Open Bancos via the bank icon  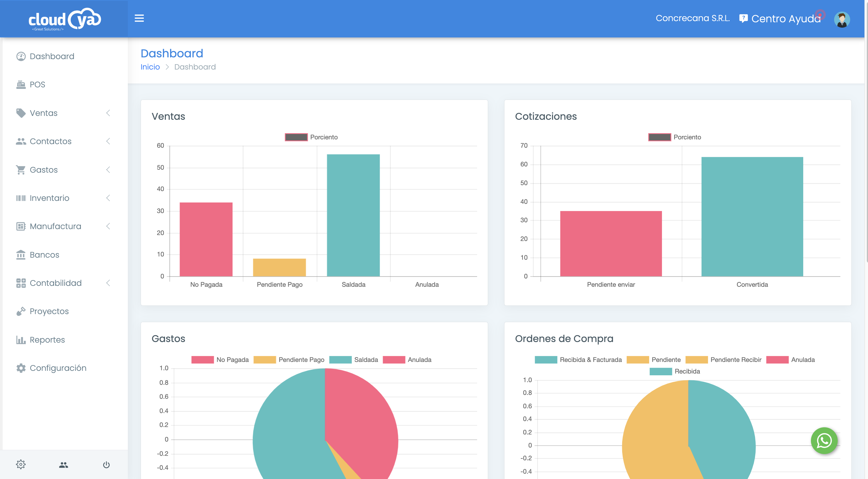click(21, 255)
